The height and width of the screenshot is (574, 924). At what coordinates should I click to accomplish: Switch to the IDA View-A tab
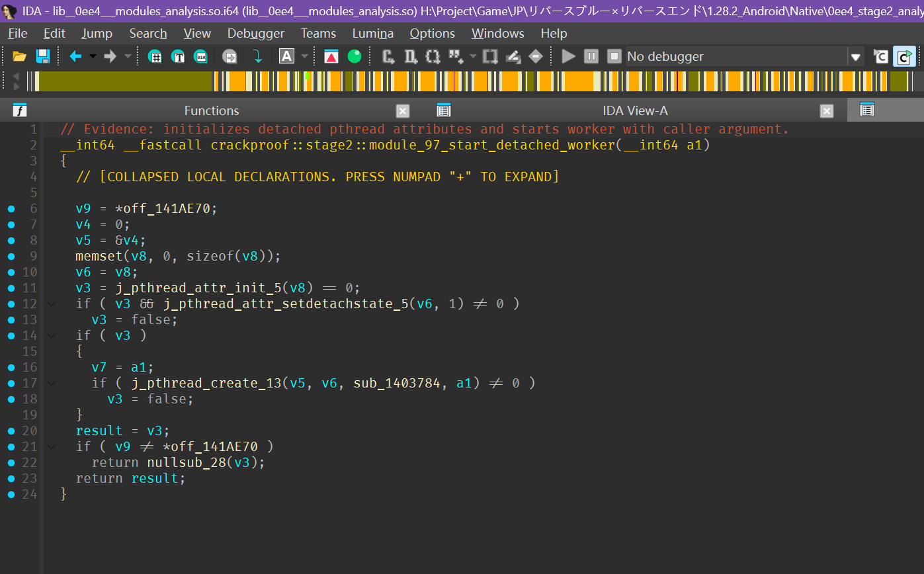636,110
